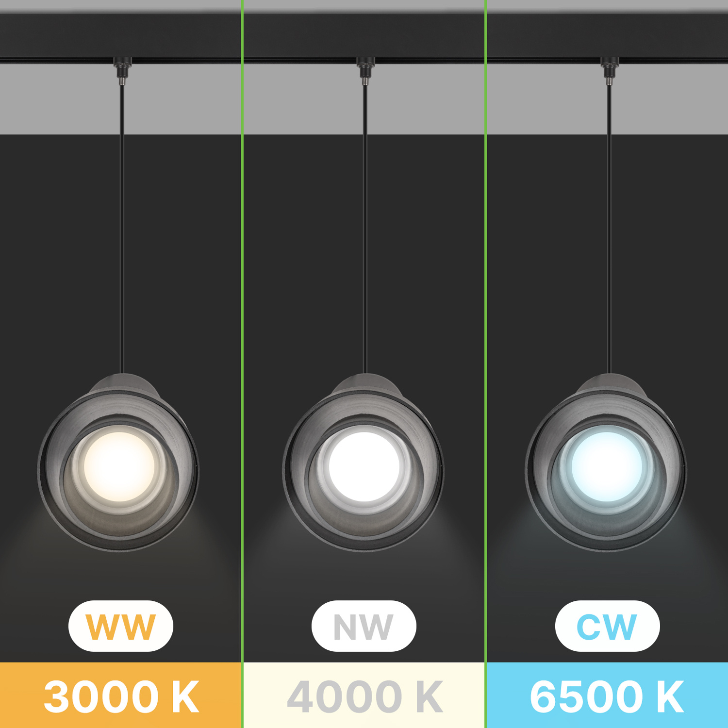Select the NW neutral white badge
Image resolution: width=728 pixels, height=728 pixels.
(364, 626)
